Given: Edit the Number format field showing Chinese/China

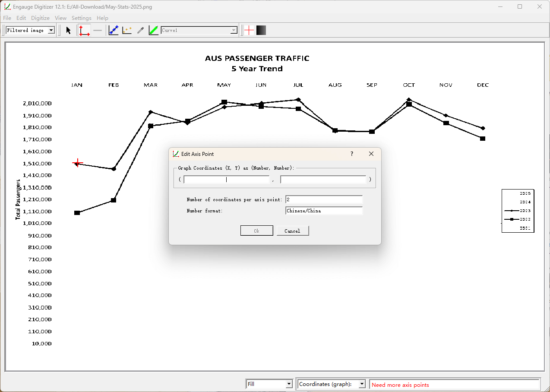Looking at the screenshot, I should (x=324, y=211).
